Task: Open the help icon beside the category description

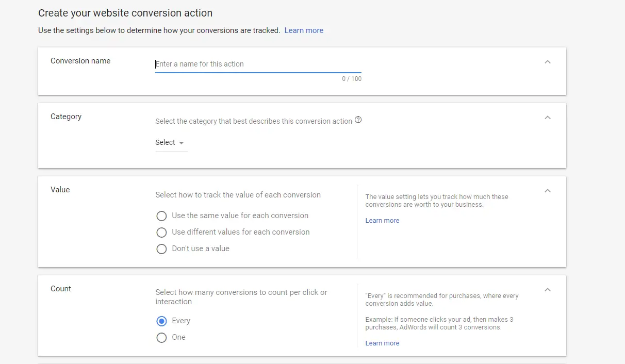Action: (x=358, y=120)
